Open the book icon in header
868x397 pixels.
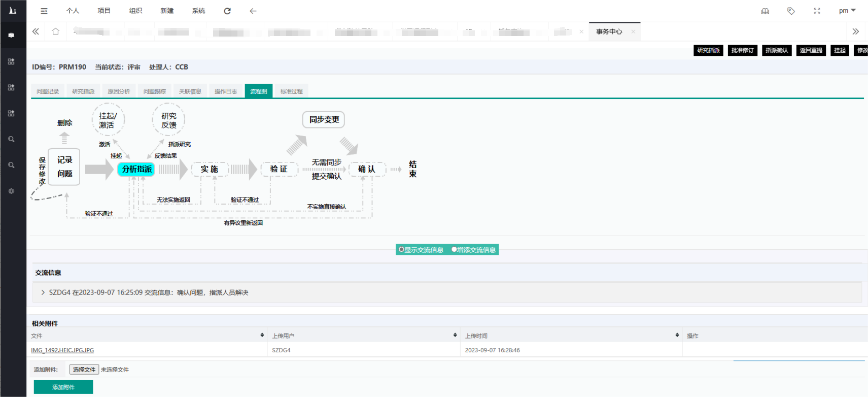(x=765, y=11)
